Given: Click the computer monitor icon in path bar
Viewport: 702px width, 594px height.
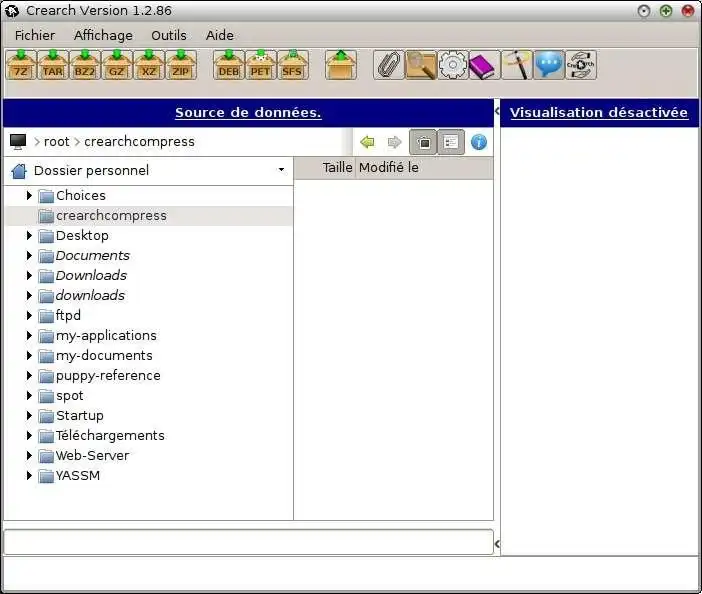Looking at the screenshot, I should point(18,141).
